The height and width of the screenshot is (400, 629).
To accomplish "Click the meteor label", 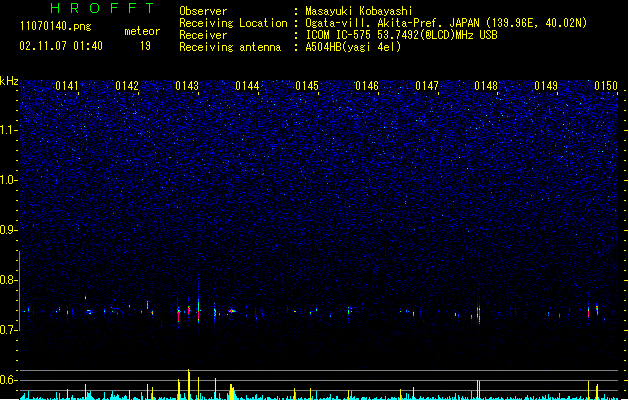I will 142,31.
